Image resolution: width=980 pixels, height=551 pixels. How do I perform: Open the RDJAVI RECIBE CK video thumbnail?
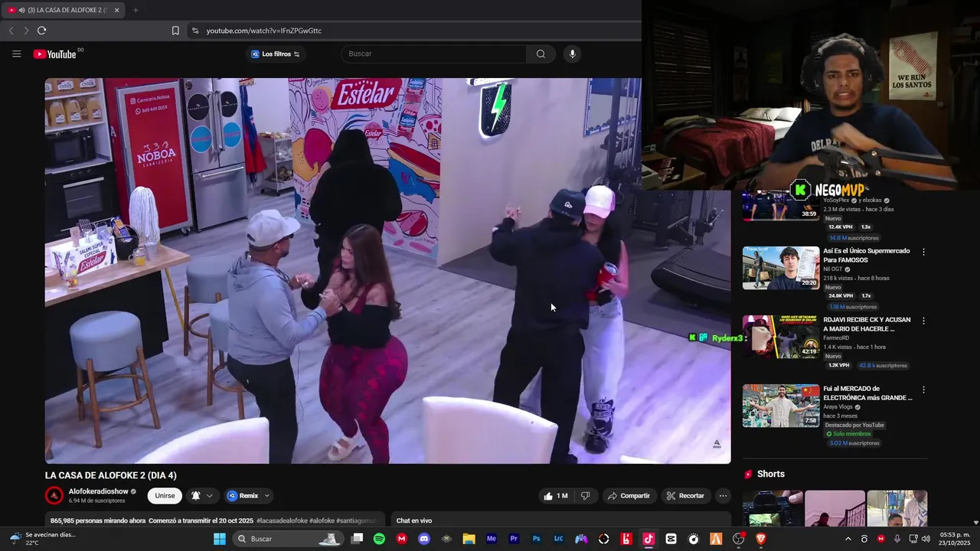tap(780, 337)
